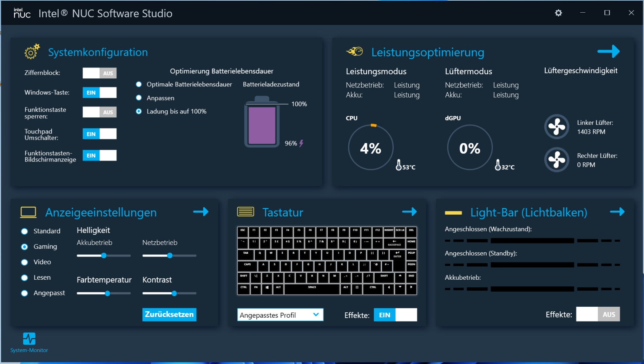
Task: Click the CPU usage gauge
Action: pos(371,148)
